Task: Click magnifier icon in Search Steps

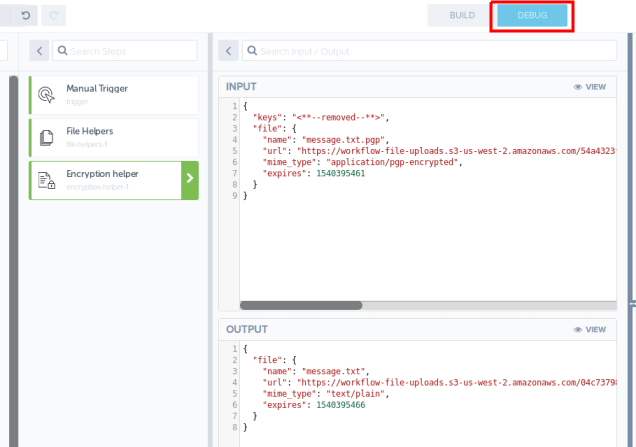Action: [63, 51]
